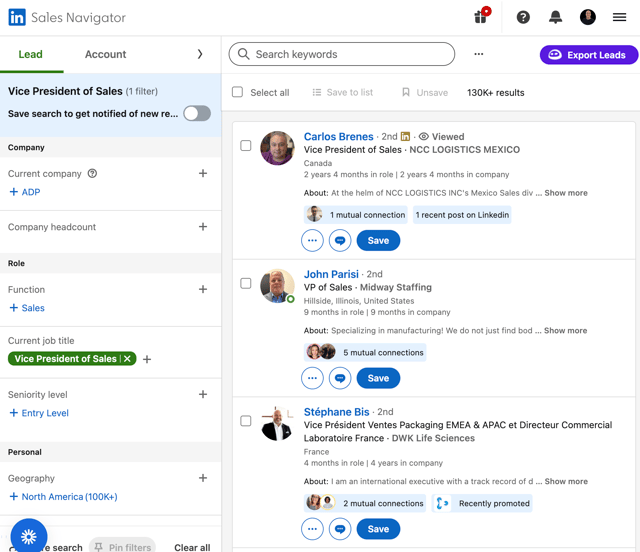This screenshot has height=552, width=640.
Task: Switch to the Lead tab
Action: (31, 54)
